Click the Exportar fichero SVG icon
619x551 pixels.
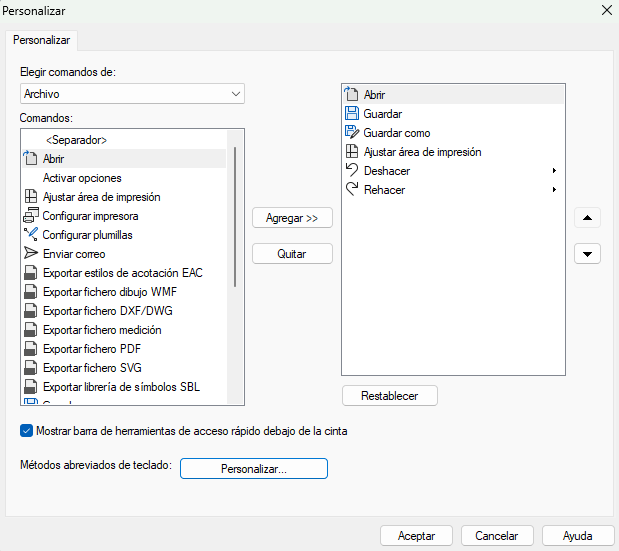pos(31,367)
